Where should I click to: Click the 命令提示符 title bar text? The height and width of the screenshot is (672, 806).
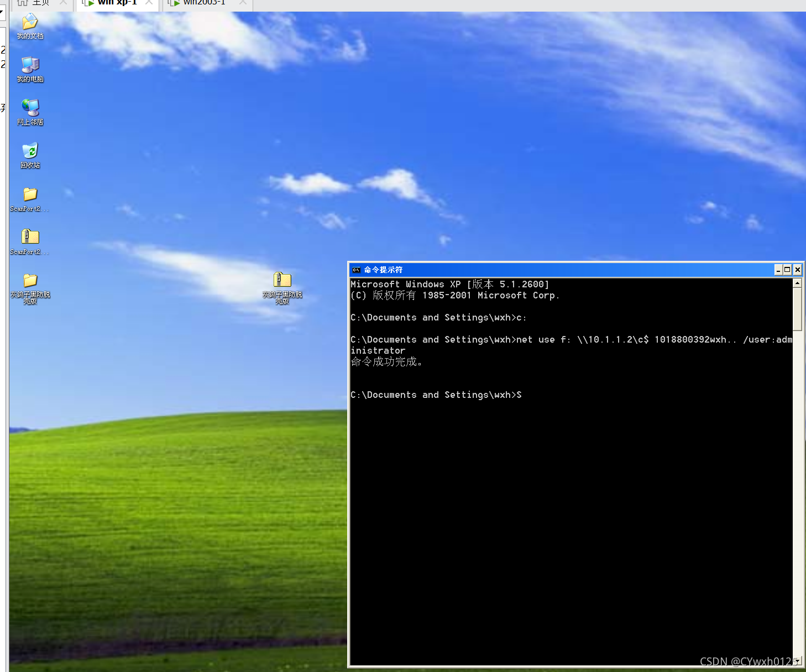pos(383,270)
